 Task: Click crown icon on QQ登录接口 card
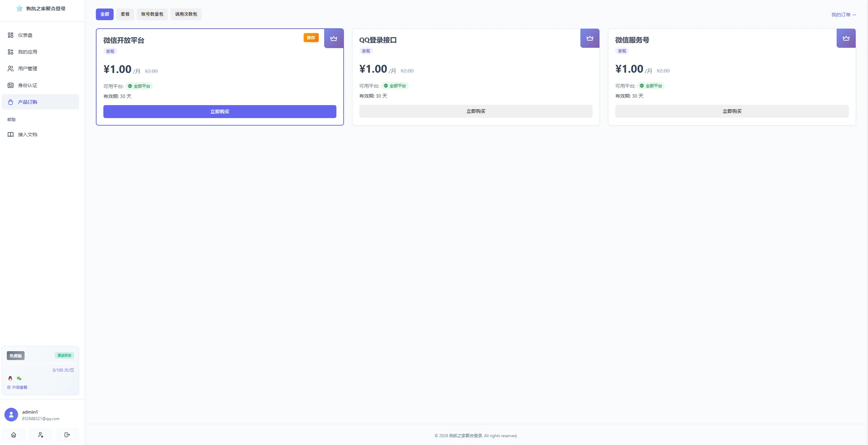[590, 38]
